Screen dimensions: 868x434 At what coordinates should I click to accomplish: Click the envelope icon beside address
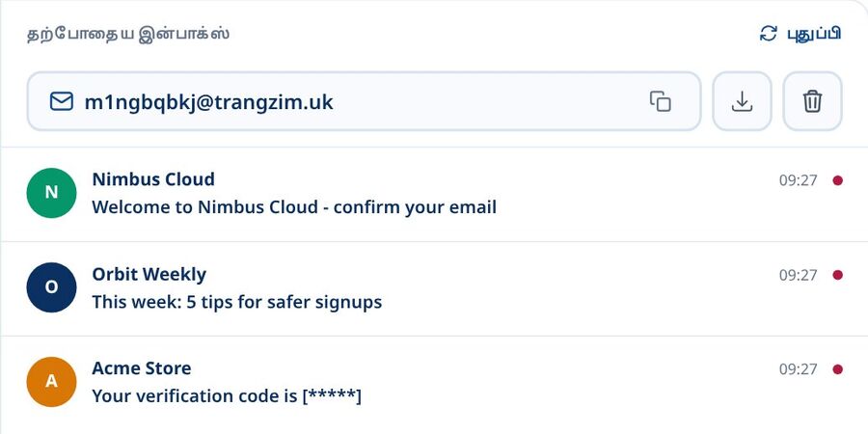pos(62,101)
